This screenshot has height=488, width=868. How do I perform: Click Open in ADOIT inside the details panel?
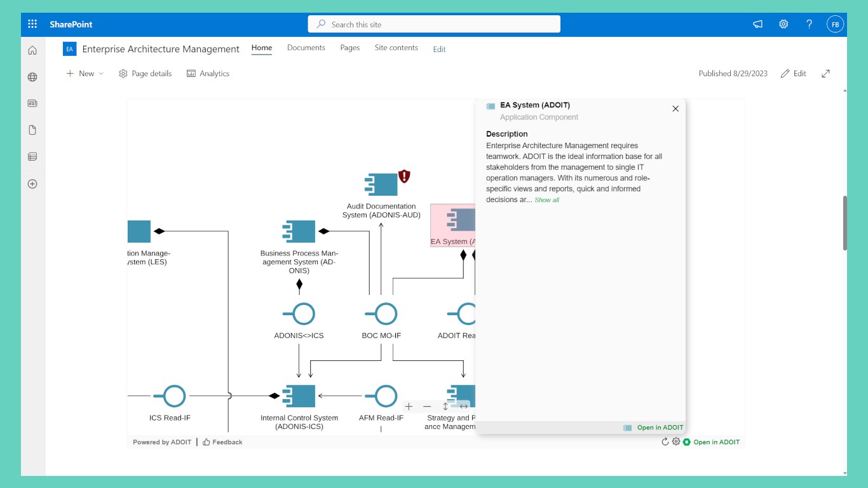pyautogui.click(x=660, y=428)
